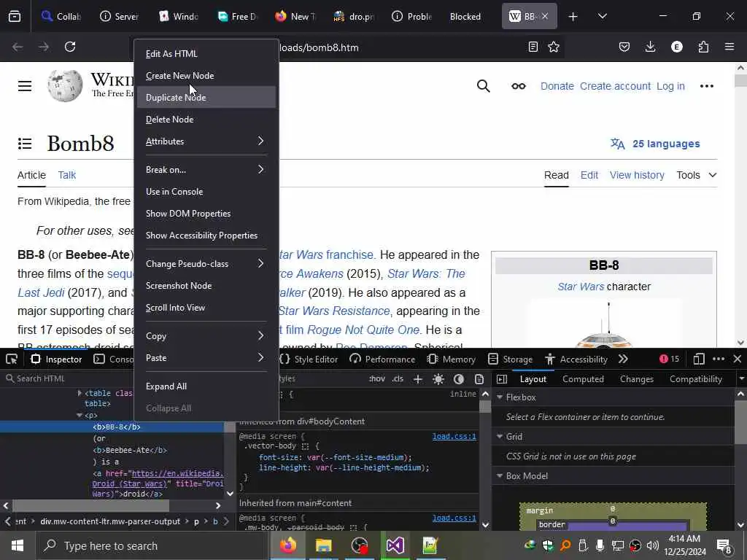The width and height of the screenshot is (747, 560).
Task: Click the element picker icon in devtools
Action: pyautogui.click(x=12, y=359)
